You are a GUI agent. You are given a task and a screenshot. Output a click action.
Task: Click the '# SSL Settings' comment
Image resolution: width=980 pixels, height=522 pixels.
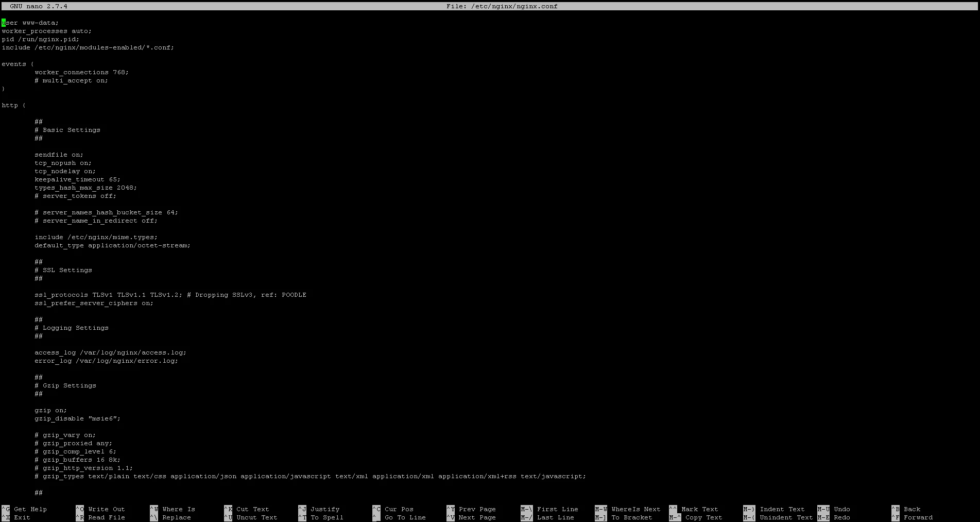[x=63, y=270]
